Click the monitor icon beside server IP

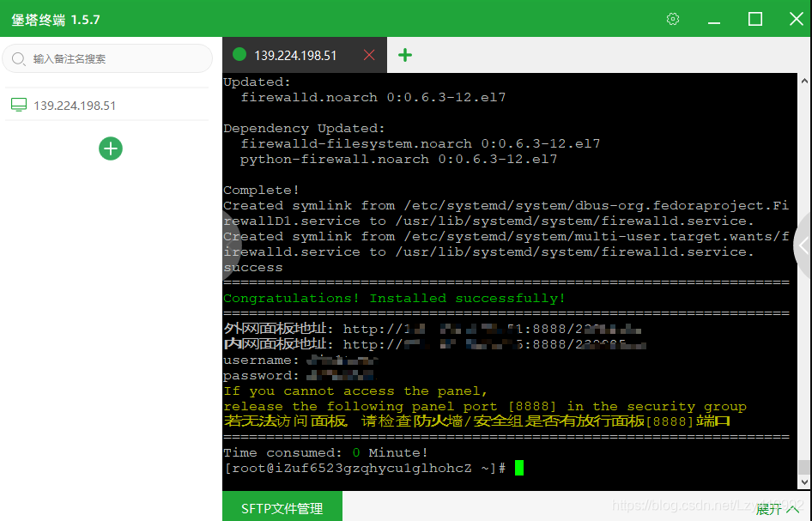coord(19,105)
